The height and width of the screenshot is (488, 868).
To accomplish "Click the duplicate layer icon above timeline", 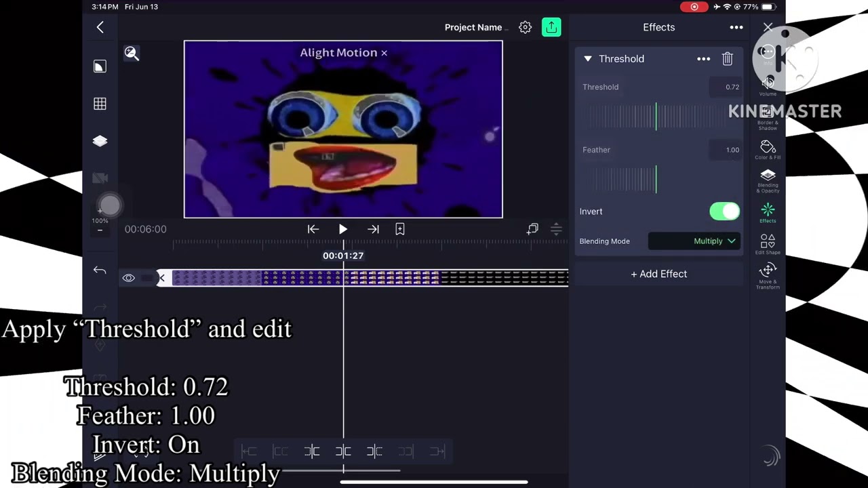I will [532, 229].
